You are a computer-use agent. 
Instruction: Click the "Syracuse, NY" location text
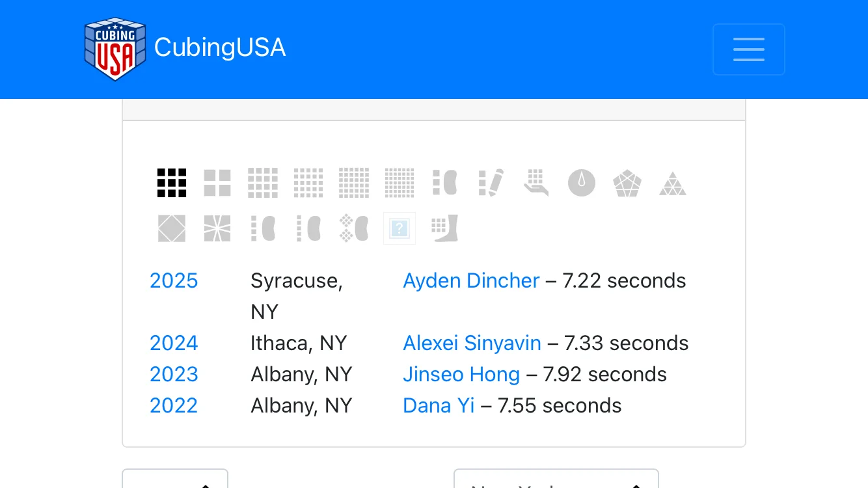click(297, 296)
